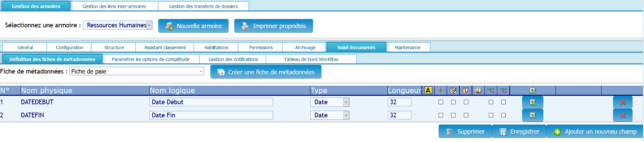
Task: Switch to the Permissions tab
Action: pyautogui.click(x=261, y=48)
